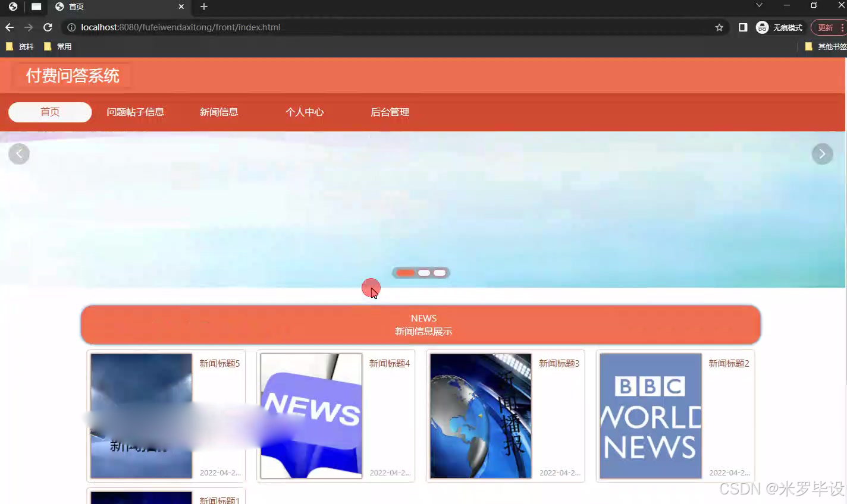
Task: Click the 付费问答系统 site title
Action: click(x=73, y=76)
